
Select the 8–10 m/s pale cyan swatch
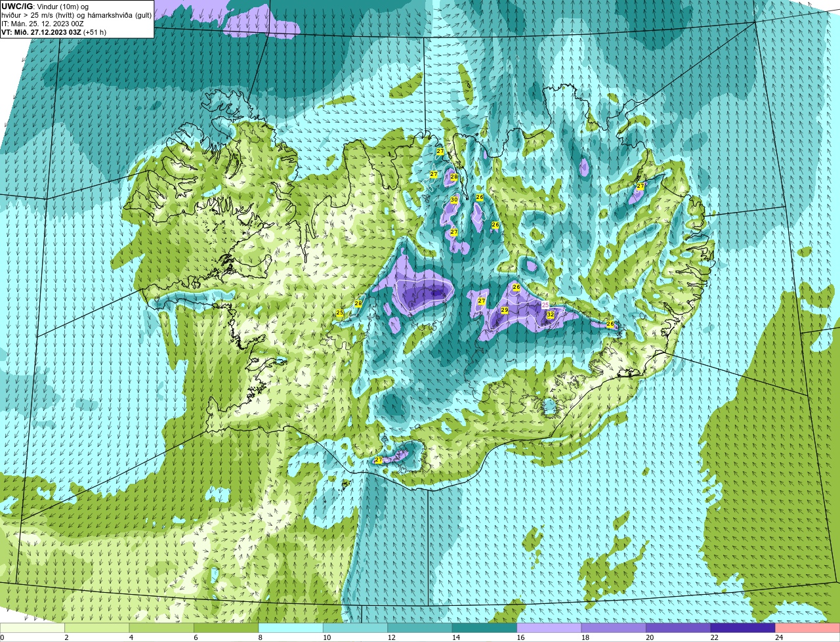[x=291, y=628]
